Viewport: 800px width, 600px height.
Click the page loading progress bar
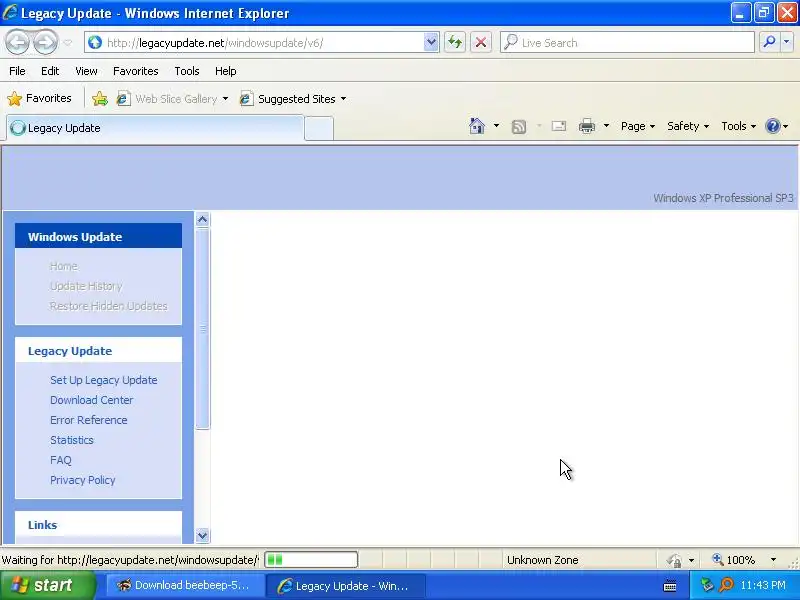point(311,560)
